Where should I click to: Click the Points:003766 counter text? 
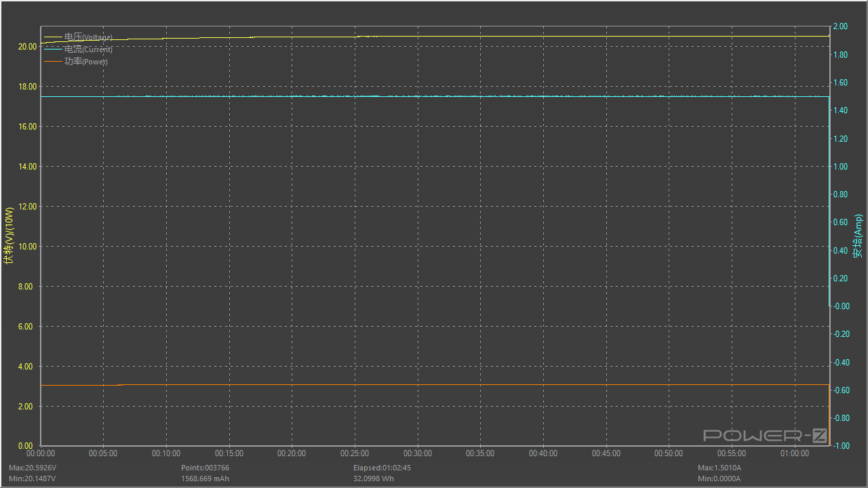pos(205,468)
